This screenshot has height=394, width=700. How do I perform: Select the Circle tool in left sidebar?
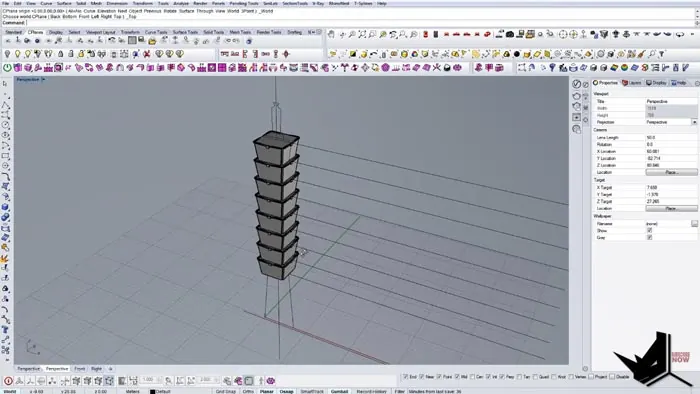(x=5, y=125)
